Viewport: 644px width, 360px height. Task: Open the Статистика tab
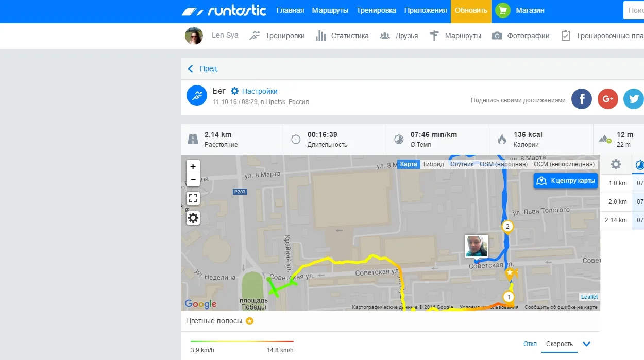point(342,36)
